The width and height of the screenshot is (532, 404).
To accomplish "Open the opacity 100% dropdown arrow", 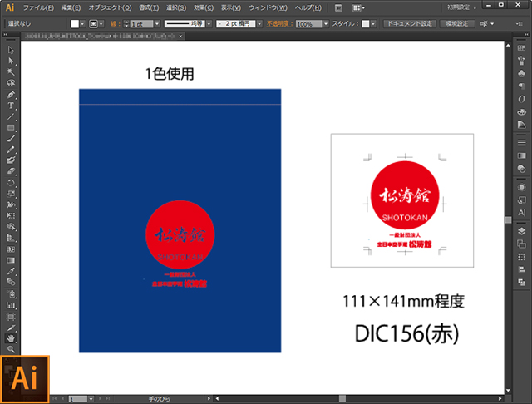I will pos(326,24).
